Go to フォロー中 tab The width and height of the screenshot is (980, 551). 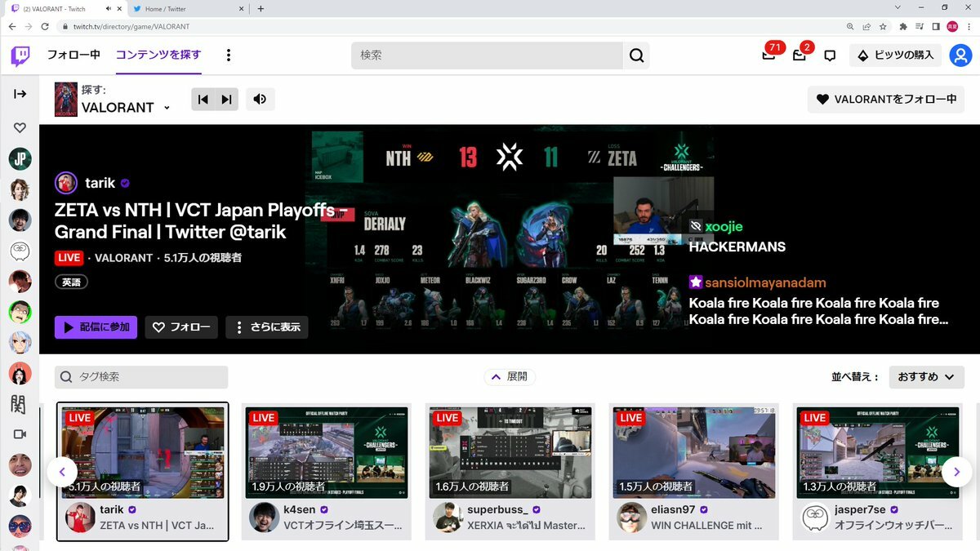point(73,56)
